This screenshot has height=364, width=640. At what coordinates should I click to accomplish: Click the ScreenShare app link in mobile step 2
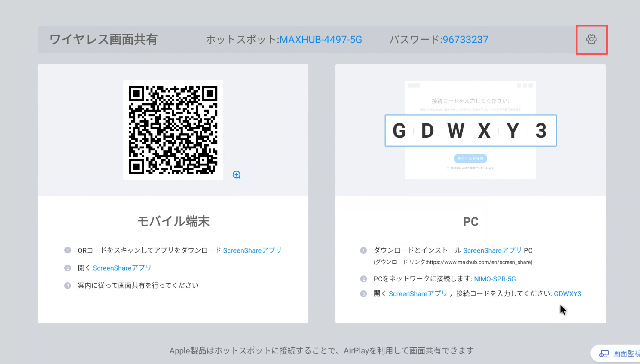[122, 268]
